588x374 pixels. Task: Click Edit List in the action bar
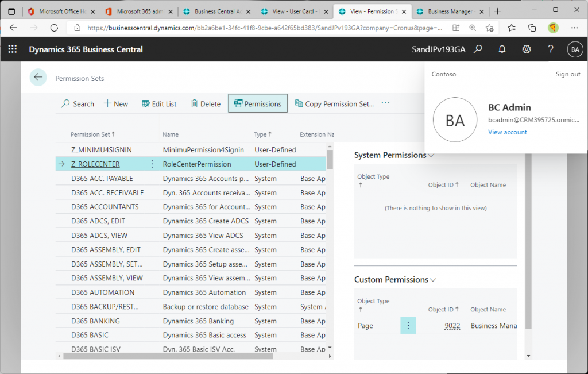159,104
